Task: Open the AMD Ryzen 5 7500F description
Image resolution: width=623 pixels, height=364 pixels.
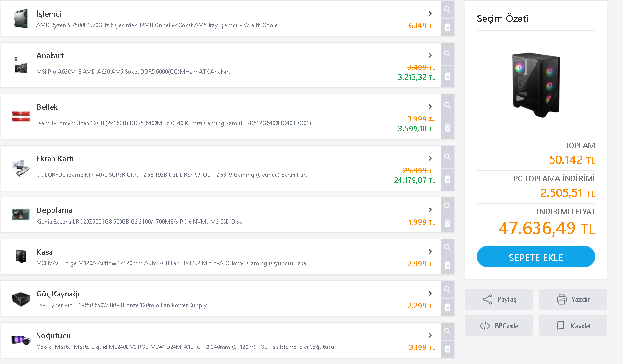Action: pos(158,25)
